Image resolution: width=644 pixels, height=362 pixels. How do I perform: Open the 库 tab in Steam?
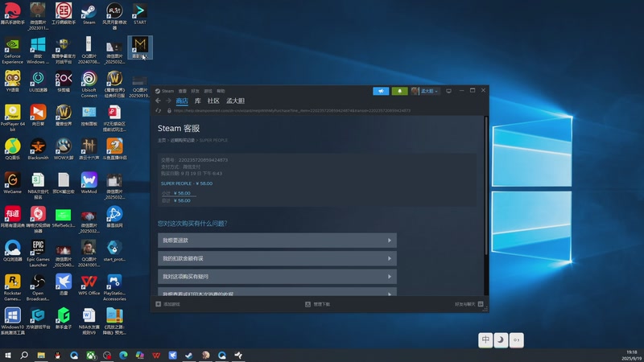[197, 101]
